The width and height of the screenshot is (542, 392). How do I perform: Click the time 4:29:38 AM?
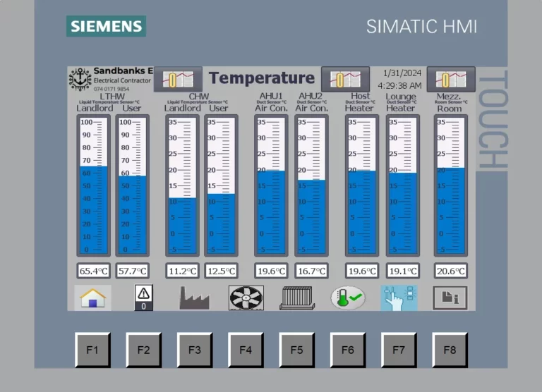399,85
